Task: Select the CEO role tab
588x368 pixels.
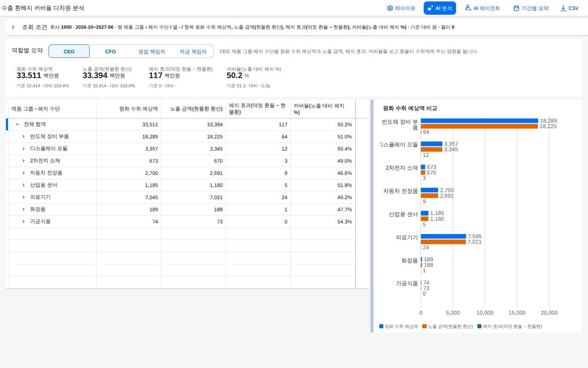Action: pyautogui.click(x=69, y=52)
